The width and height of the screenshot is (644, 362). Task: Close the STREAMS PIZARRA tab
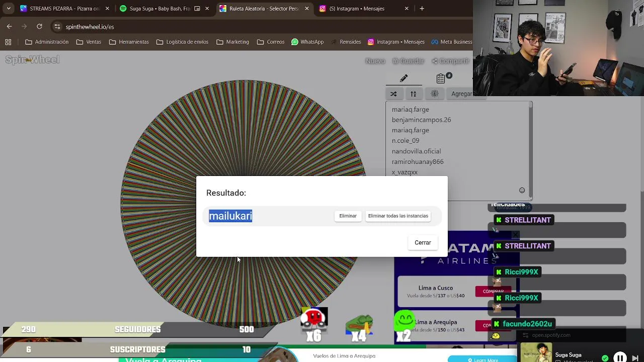[x=107, y=9]
